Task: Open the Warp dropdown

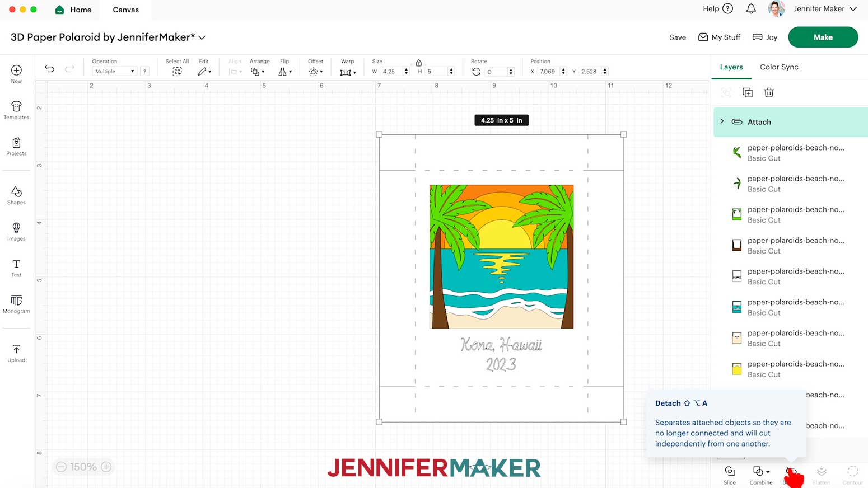Action: [348, 72]
